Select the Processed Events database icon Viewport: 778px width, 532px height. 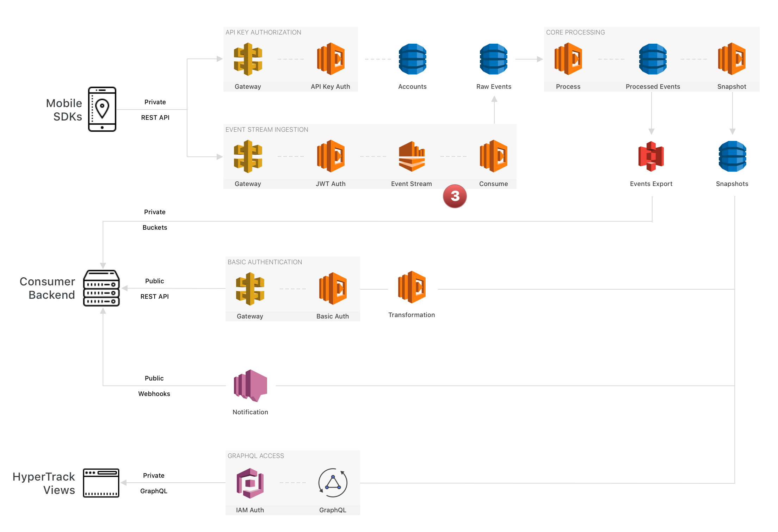[x=653, y=59]
